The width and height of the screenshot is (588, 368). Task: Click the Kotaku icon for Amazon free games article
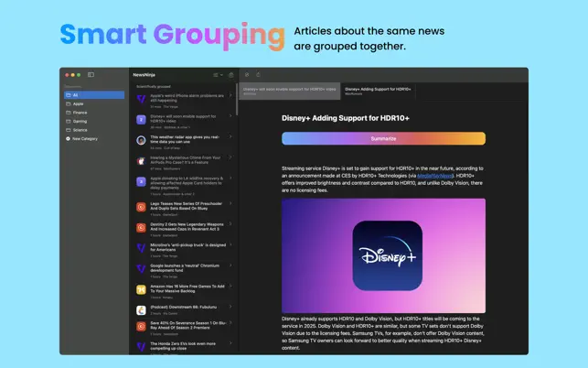[141, 289]
